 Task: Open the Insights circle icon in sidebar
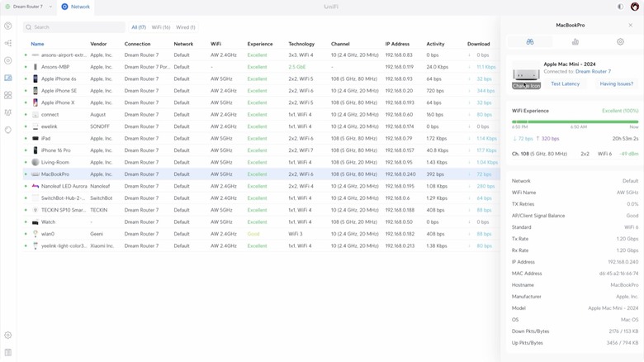pos(7,130)
